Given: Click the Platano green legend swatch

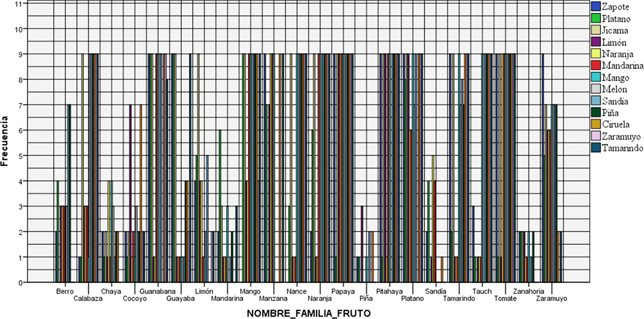Looking at the screenshot, I should click(x=596, y=18).
